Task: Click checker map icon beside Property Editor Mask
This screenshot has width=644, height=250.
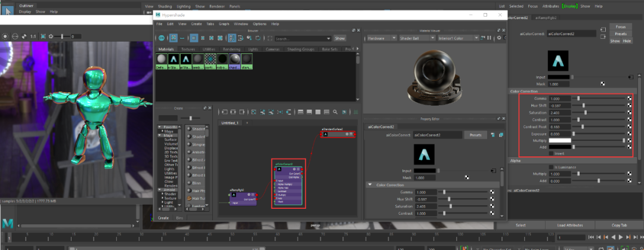Action: pos(467,178)
